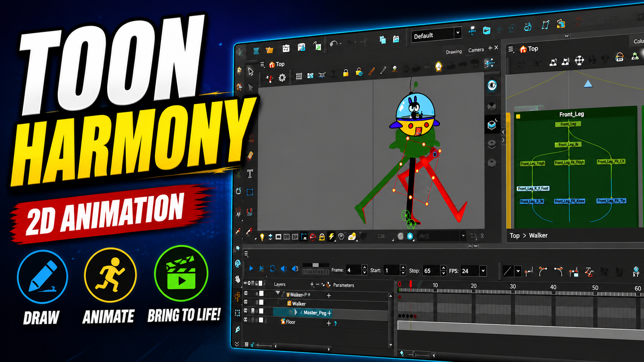Decrease the Start value with down arrow
The height and width of the screenshot is (362, 644).
(403, 273)
